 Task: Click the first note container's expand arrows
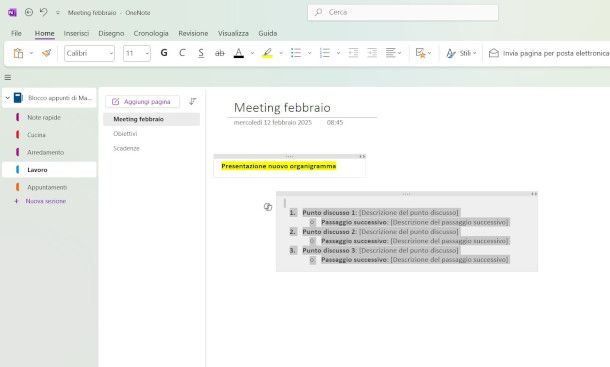[x=362, y=156]
